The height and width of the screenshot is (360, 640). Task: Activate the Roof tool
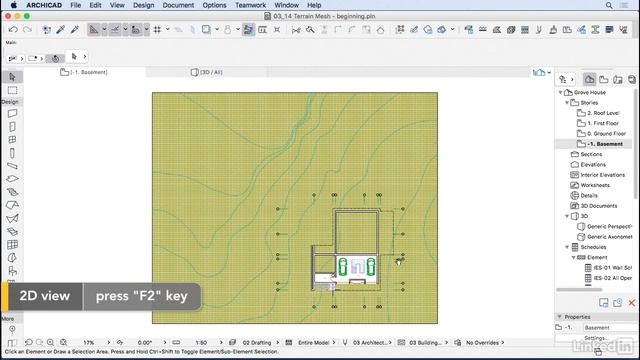pos(12,205)
